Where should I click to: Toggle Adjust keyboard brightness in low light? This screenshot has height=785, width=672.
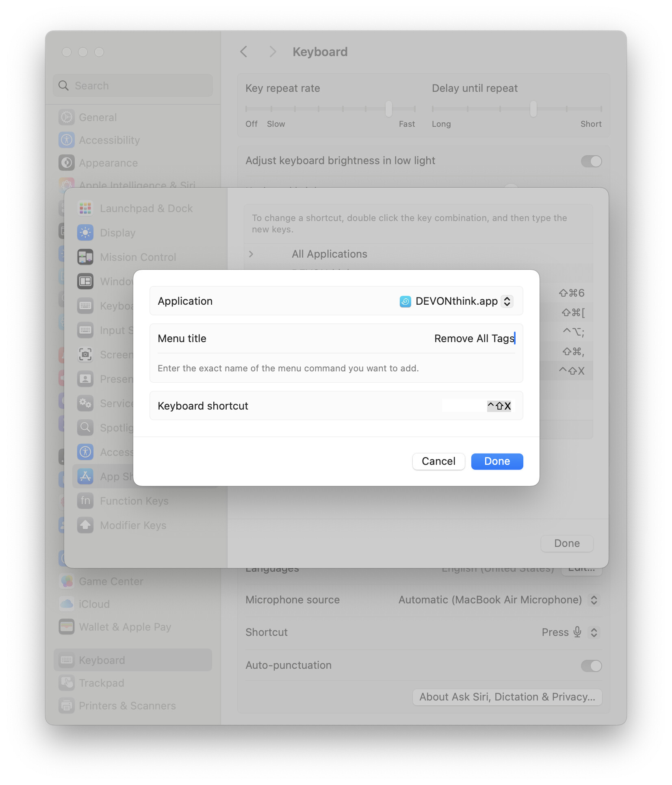pos(591,161)
